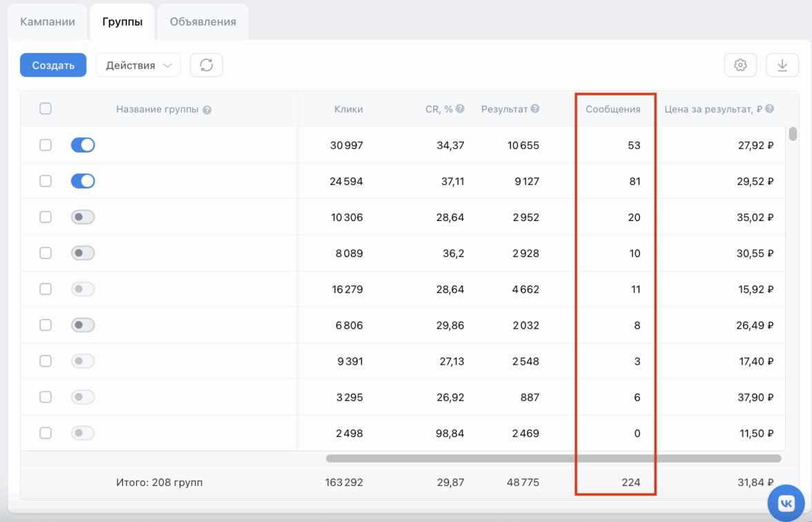The image size is (812, 522).
Task: Enable the toggle for the 10 306 clicks row
Action: coord(83,217)
